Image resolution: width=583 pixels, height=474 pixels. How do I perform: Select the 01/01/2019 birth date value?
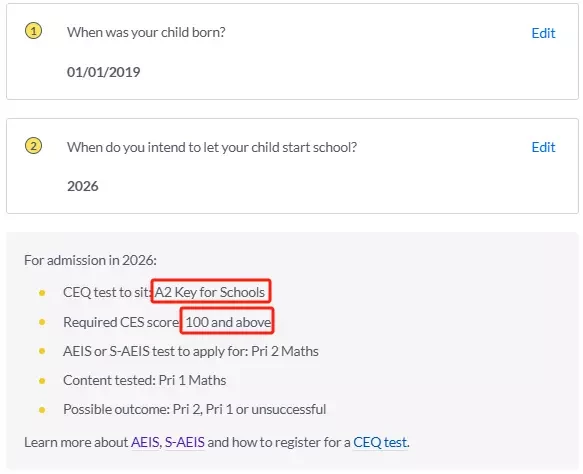103,72
